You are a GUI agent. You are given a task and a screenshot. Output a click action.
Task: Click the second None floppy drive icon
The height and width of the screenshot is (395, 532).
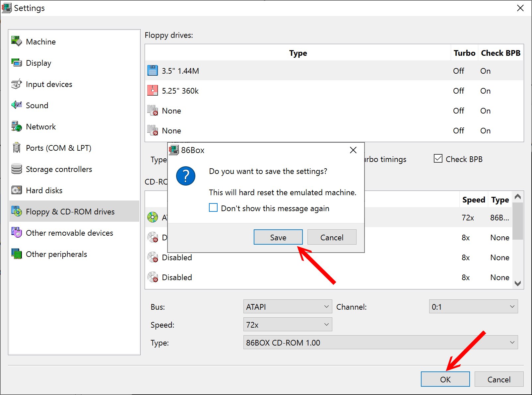coord(153,130)
